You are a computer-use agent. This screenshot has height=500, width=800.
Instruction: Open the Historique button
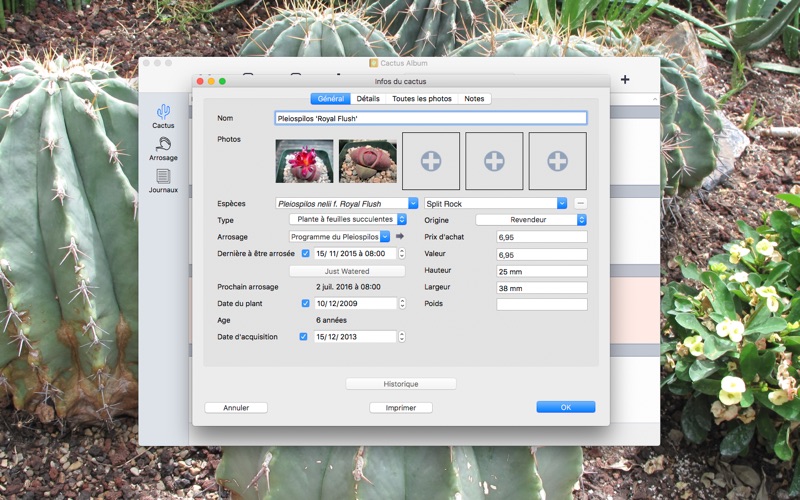401,384
